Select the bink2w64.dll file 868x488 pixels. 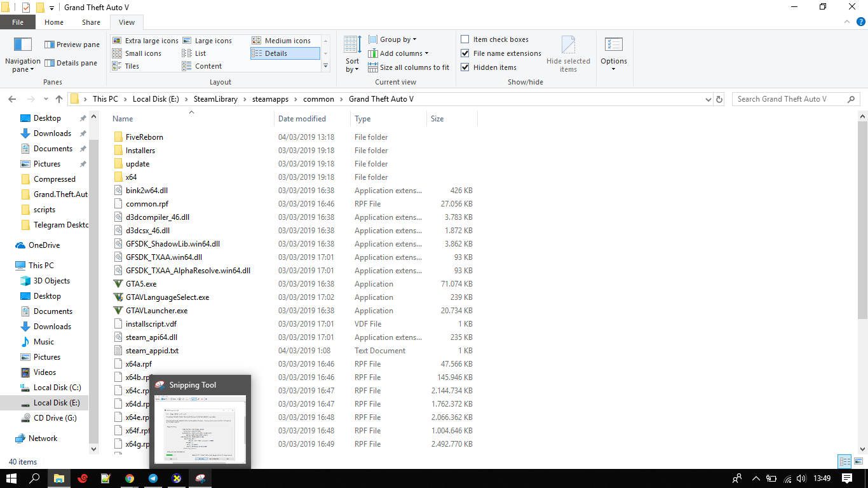[147, 191]
